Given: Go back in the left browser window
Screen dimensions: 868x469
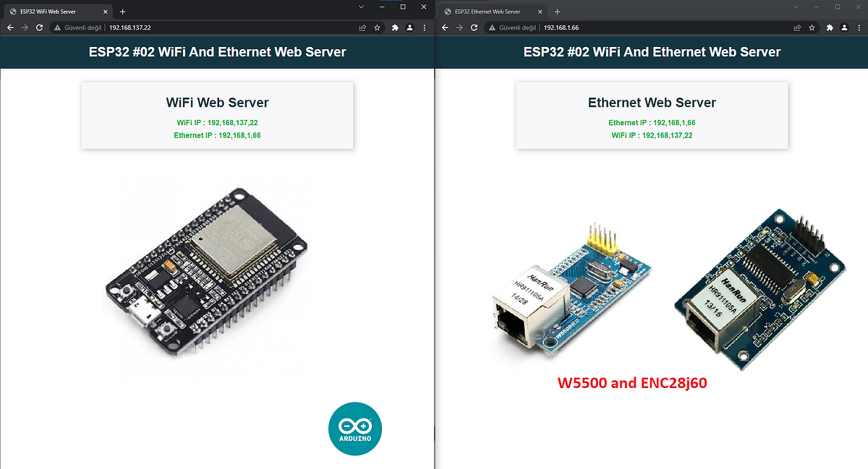Looking at the screenshot, I should tap(10, 27).
